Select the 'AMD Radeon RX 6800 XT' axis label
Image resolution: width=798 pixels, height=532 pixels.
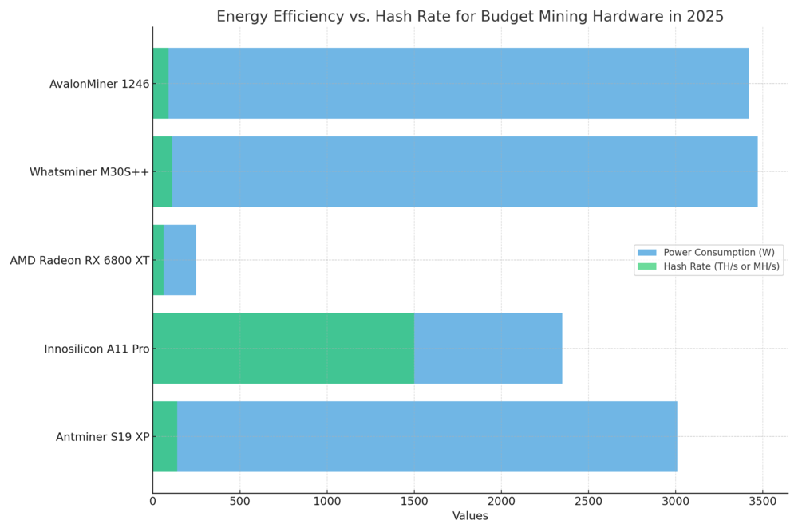tap(79, 261)
